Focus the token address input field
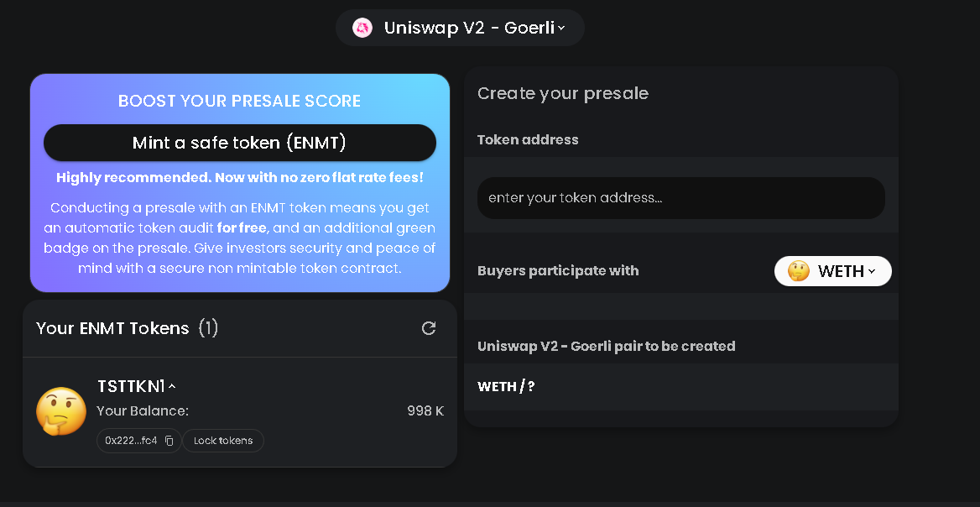Viewport: 980px width, 507px height. (680, 198)
